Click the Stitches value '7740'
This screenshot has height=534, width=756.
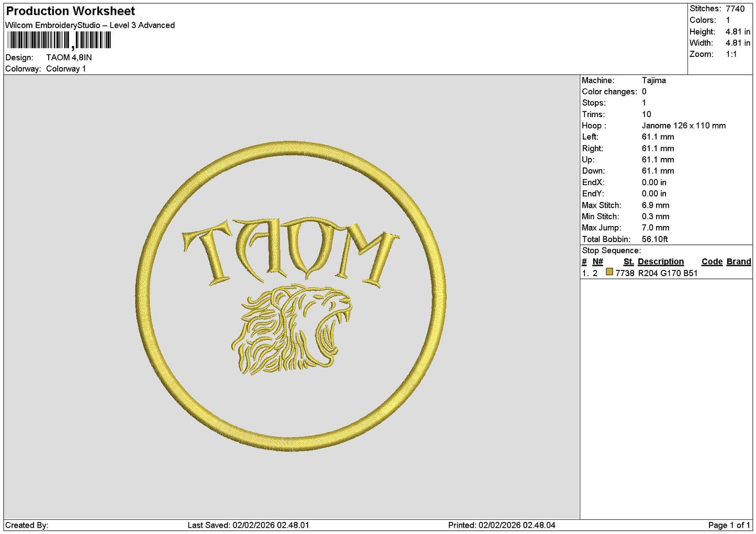pyautogui.click(x=735, y=8)
